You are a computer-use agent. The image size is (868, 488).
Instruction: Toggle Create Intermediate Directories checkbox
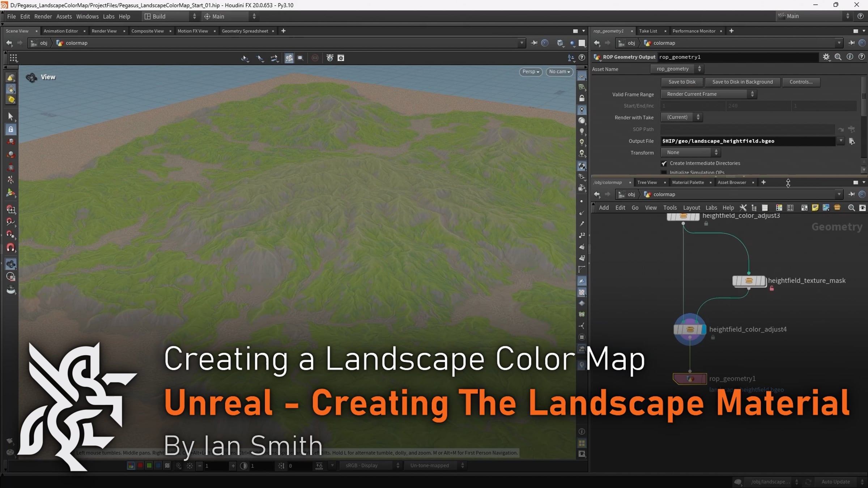(x=664, y=163)
